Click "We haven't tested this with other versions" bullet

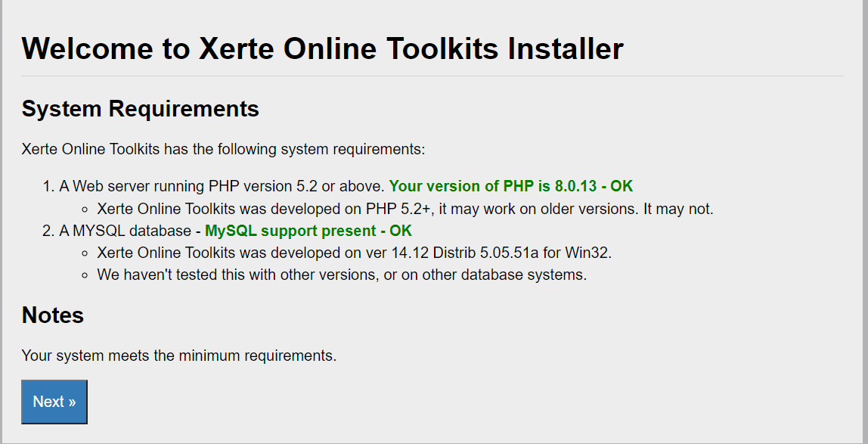coord(342,275)
